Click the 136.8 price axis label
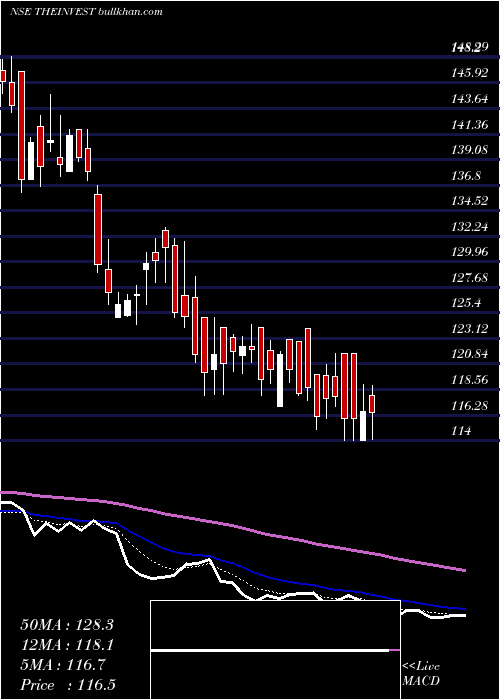The image size is (500, 700). coord(466,175)
